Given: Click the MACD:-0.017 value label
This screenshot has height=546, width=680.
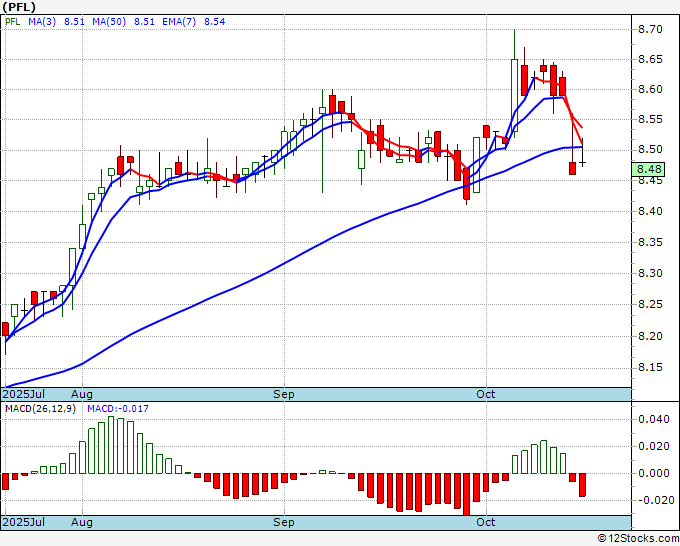Looking at the screenshot, I should [x=118, y=409].
